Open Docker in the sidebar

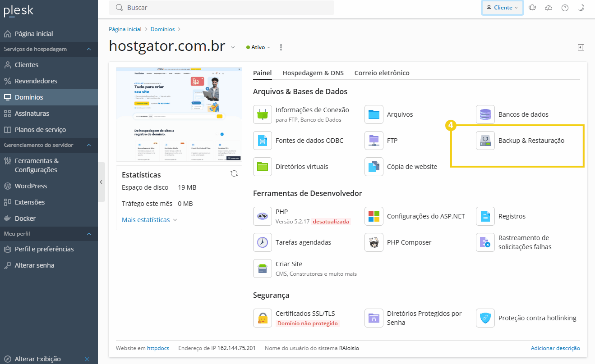(49, 218)
